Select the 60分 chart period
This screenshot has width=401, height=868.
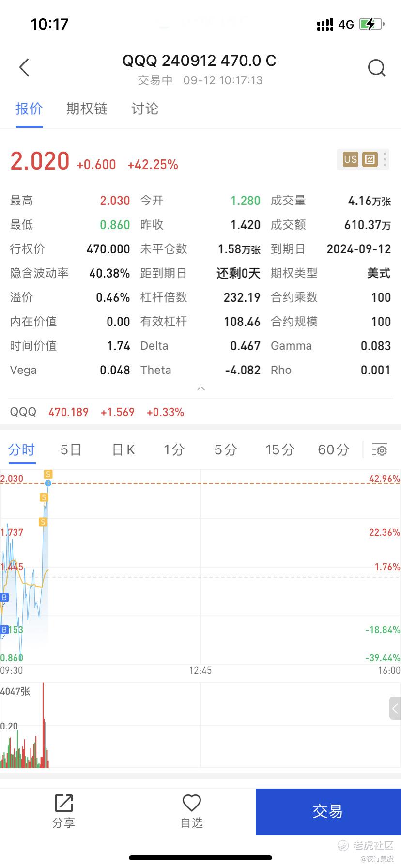point(333,450)
